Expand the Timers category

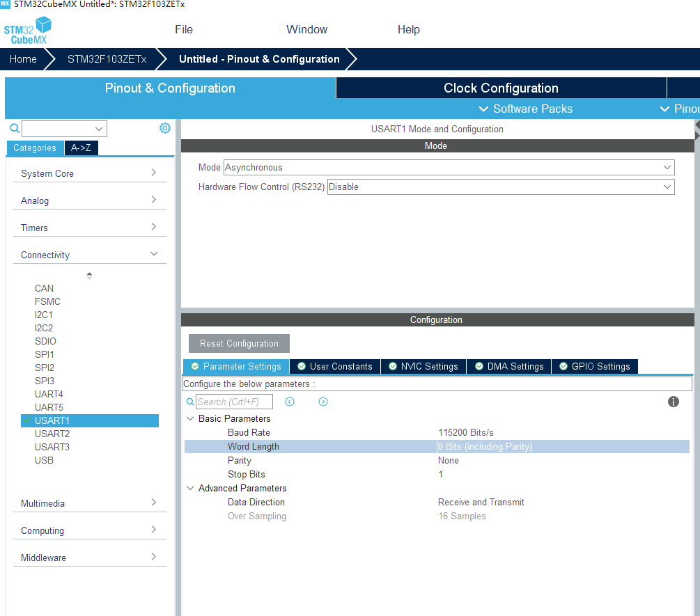point(89,228)
